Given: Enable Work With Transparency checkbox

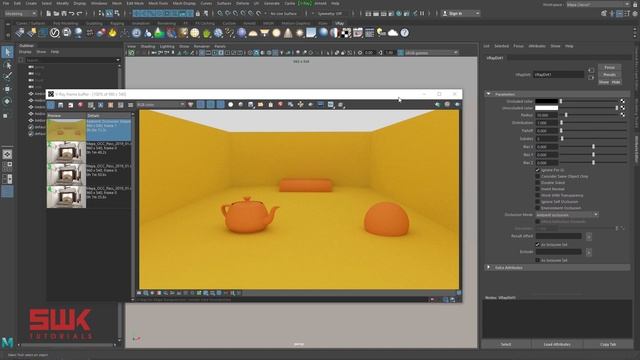Looking at the screenshot, I should pos(538,195).
